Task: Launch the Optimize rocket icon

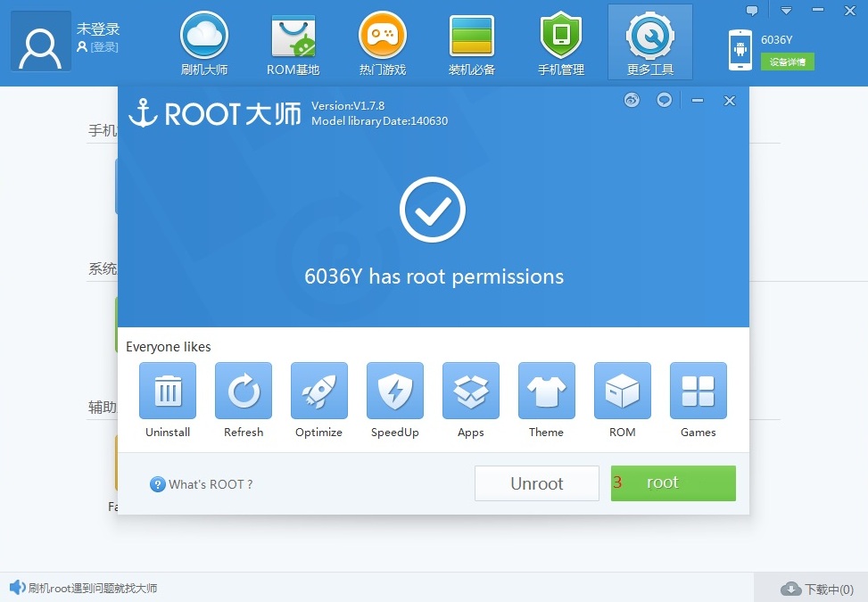Action: click(319, 391)
